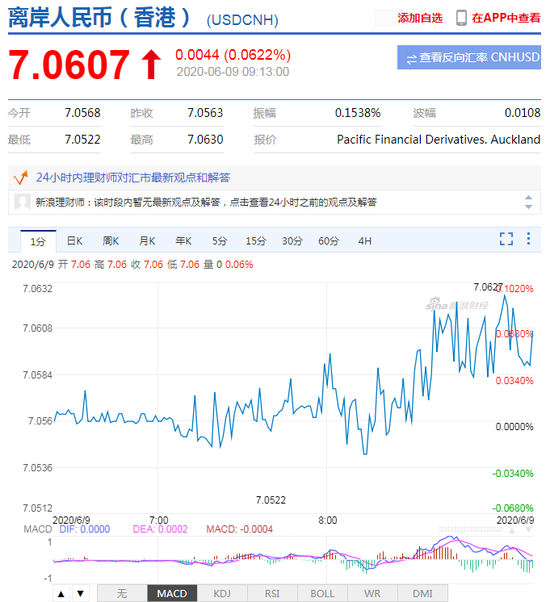Click the phone icon beside 在APP中查看

tap(461, 18)
